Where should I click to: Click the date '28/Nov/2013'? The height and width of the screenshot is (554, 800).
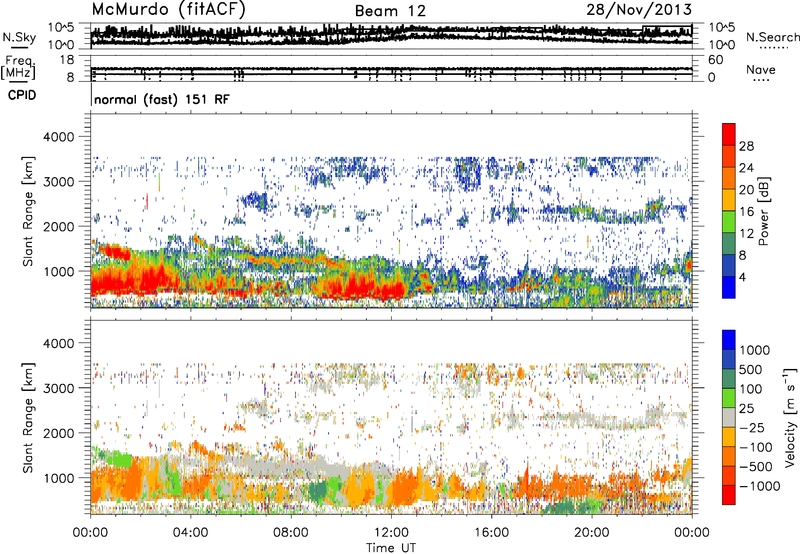coord(639,9)
